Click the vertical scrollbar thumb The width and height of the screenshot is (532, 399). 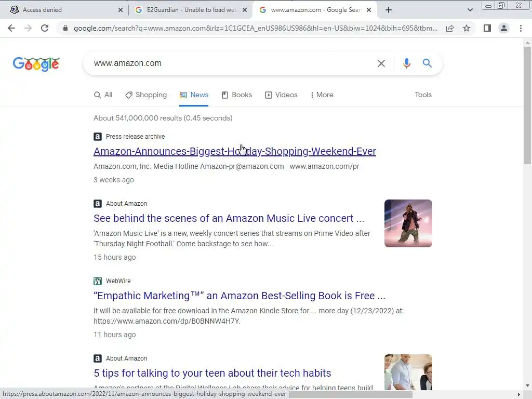point(527,105)
